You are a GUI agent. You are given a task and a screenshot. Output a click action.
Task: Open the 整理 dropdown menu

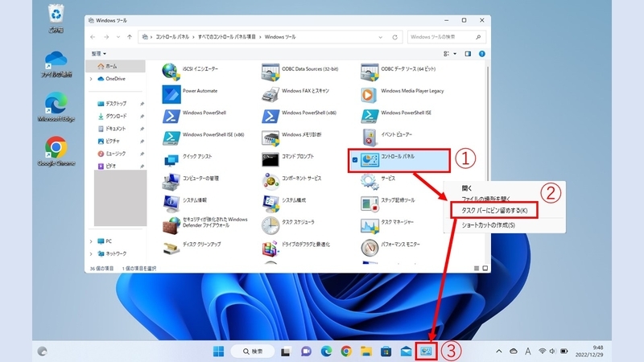[98, 54]
